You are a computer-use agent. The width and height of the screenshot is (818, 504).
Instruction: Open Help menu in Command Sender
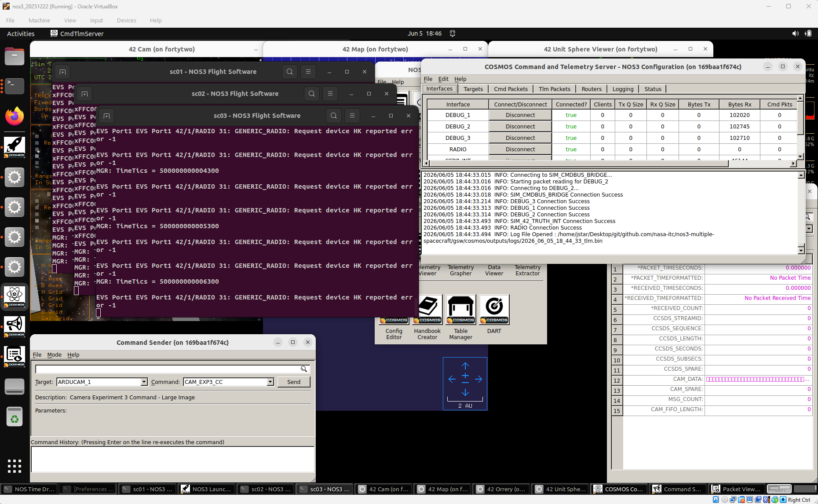(x=73, y=355)
